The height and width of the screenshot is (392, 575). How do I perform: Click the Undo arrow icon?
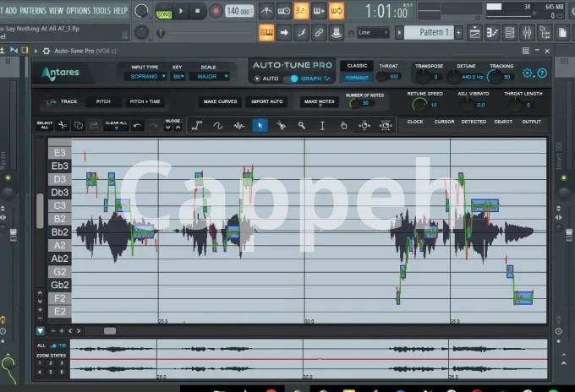(x=138, y=126)
